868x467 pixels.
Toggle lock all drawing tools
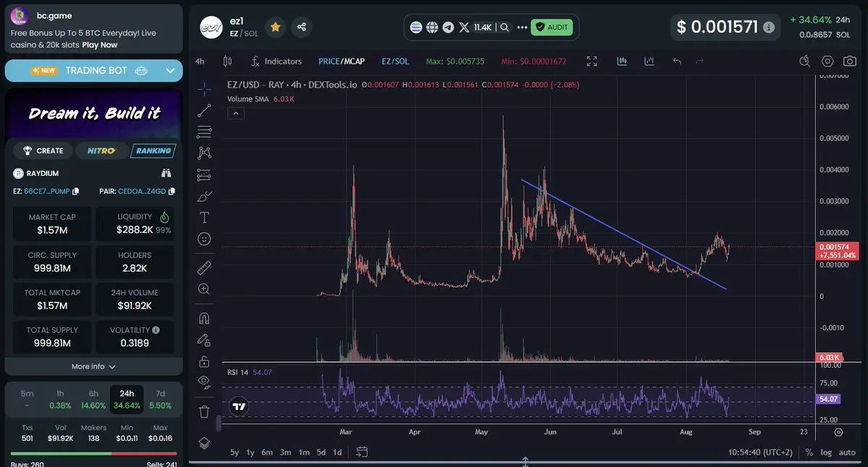click(x=204, y=361)
